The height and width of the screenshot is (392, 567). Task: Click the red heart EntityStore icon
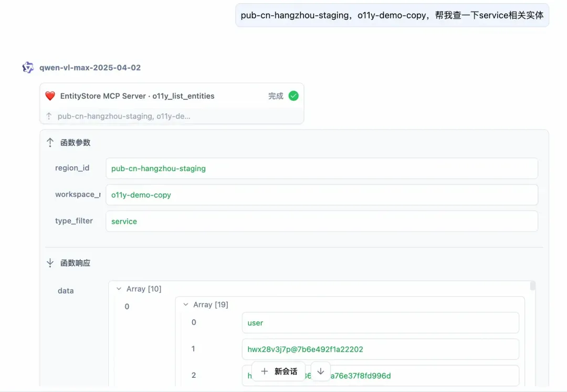(x=50, y=96)
